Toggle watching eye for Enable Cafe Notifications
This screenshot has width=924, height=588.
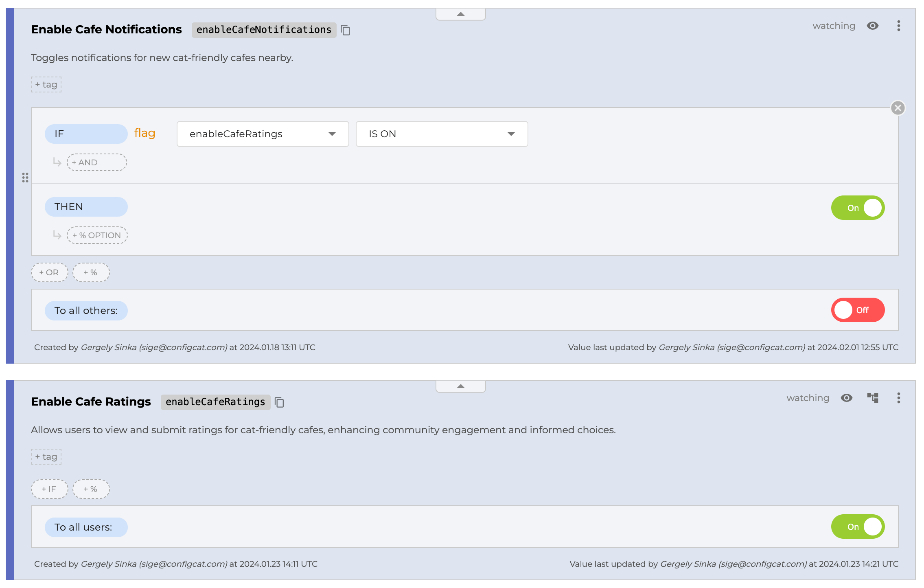tap(872, 26)
